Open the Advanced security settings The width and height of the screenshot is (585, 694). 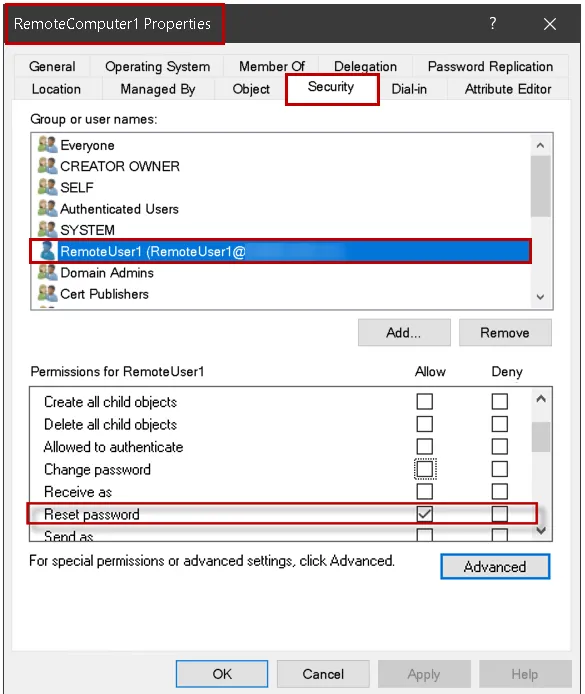[x=495, y=567]
